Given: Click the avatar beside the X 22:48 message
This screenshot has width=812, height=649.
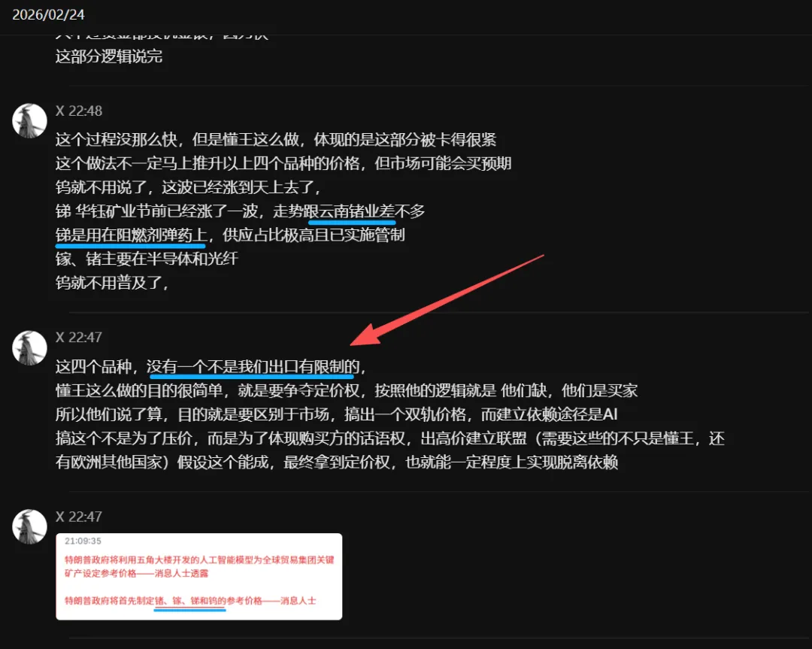Looking at the screenshot, I should click(29, 120).
